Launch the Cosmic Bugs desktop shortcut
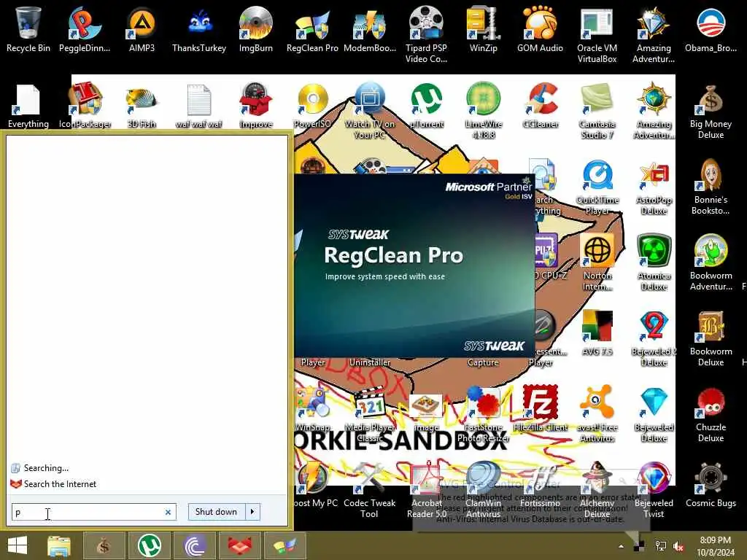 pyautogui.click(x=711, y=484)
